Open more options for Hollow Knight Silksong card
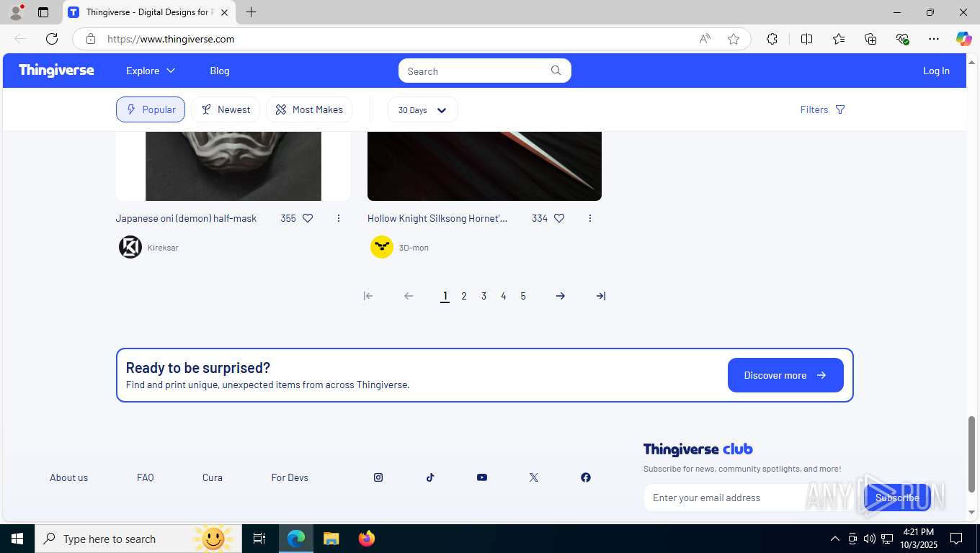980x553 pixels. tap(590, 218)
